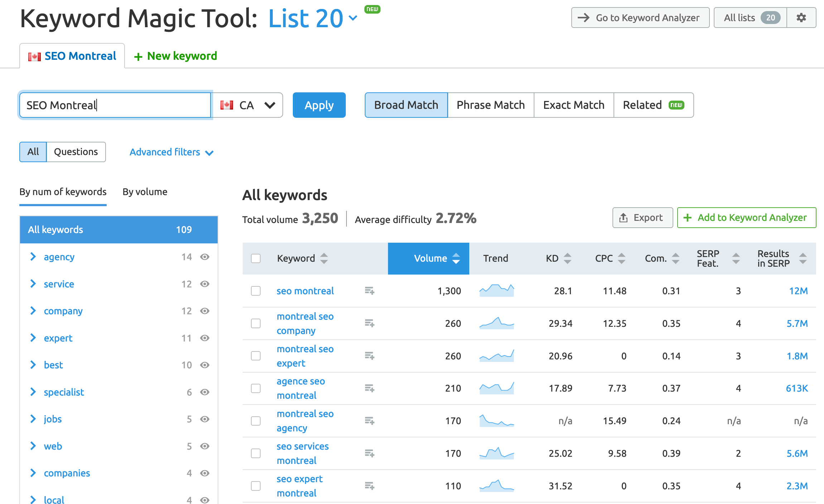Viewport: 824px width, 504px height.
Task: Open the CA country database dropdown
Action: click(x=248, y=105)
